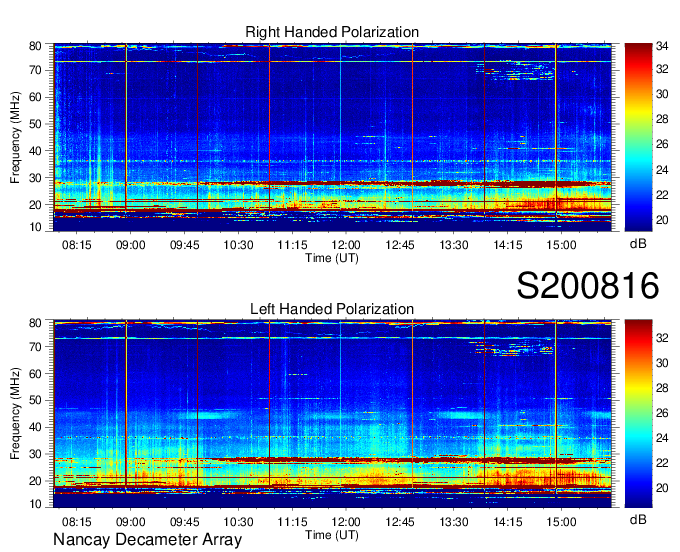
Task: Click the 10:30 time tick under Left Handed plot
Action: point(238,522)
